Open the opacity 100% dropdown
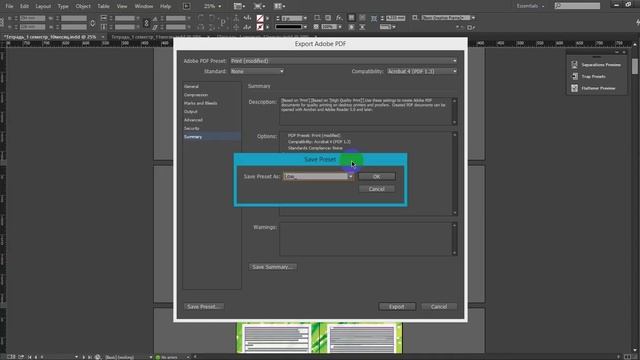Screen dimensions: 640x360 tap(340, 27)
